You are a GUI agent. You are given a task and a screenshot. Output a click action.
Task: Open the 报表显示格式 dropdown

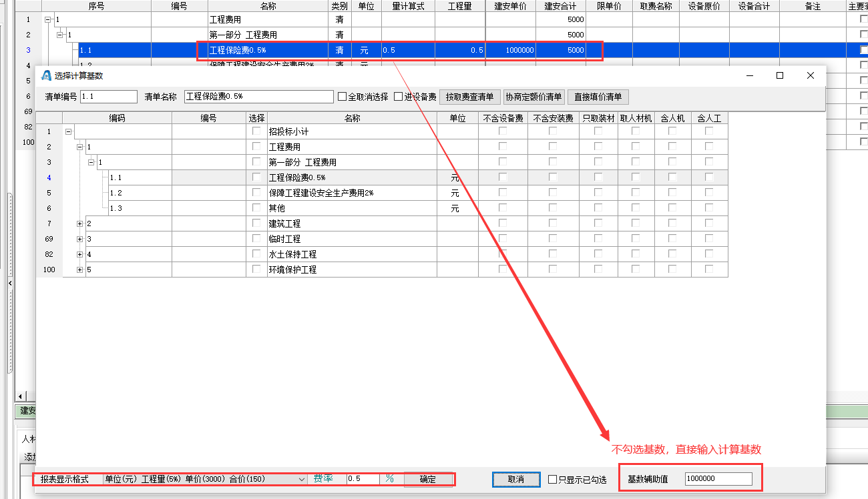pos(300,479)
